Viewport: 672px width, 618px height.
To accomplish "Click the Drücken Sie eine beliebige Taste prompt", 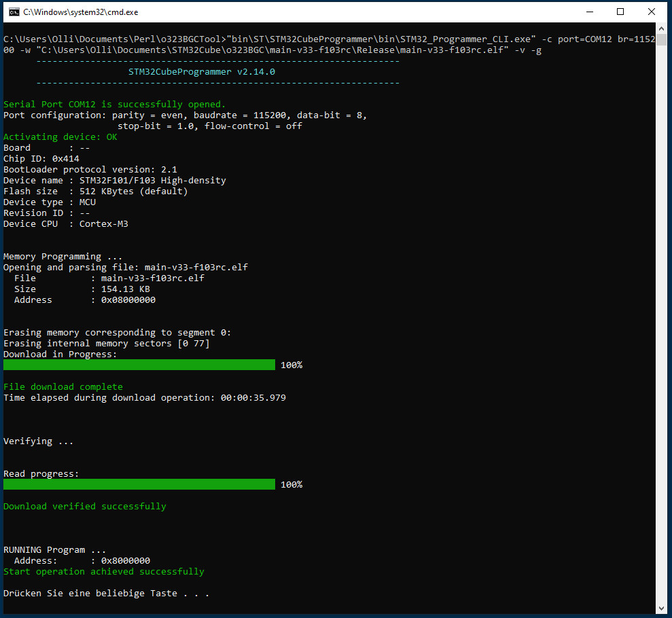I will tap(106, 594).
